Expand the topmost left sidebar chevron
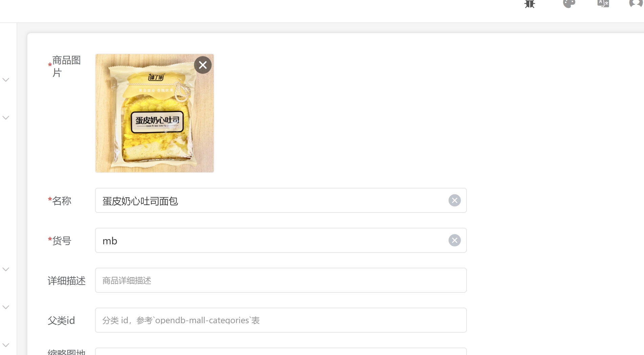The width and height of the screenshot is (644, 355). (6, 80)
